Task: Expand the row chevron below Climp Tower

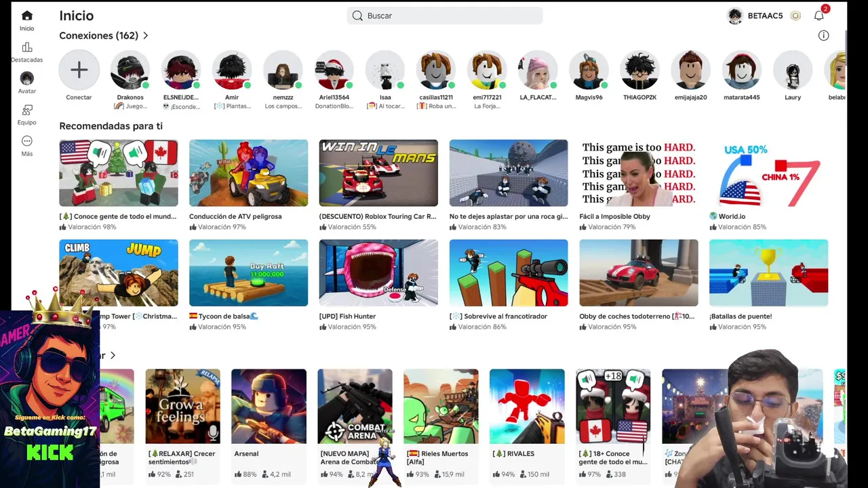Action: (113, 355)
